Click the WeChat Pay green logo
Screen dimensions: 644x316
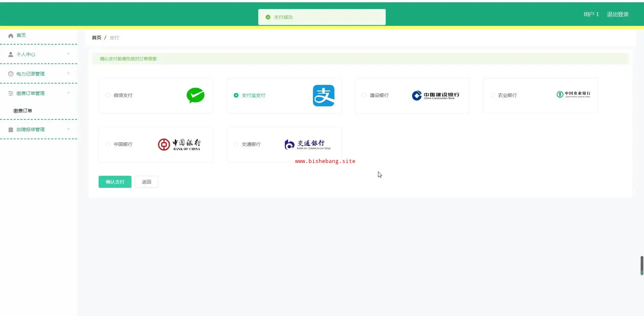tap(196, 95)
